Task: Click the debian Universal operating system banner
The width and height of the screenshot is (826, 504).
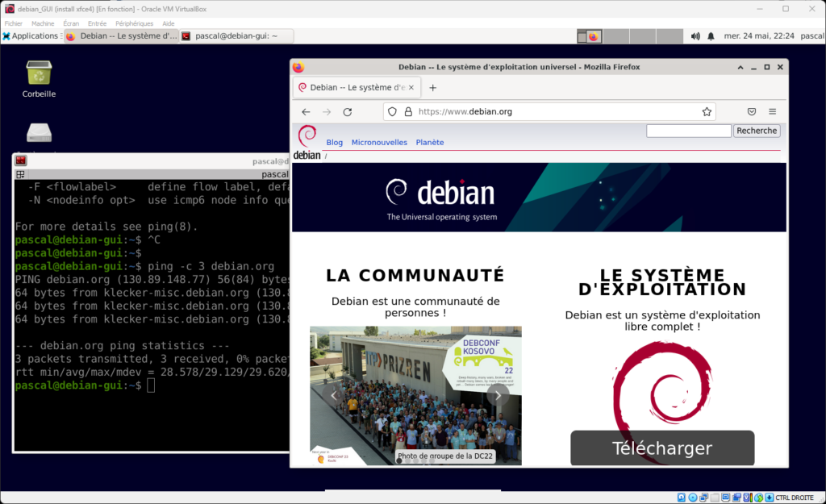Action: coord(539,197)
